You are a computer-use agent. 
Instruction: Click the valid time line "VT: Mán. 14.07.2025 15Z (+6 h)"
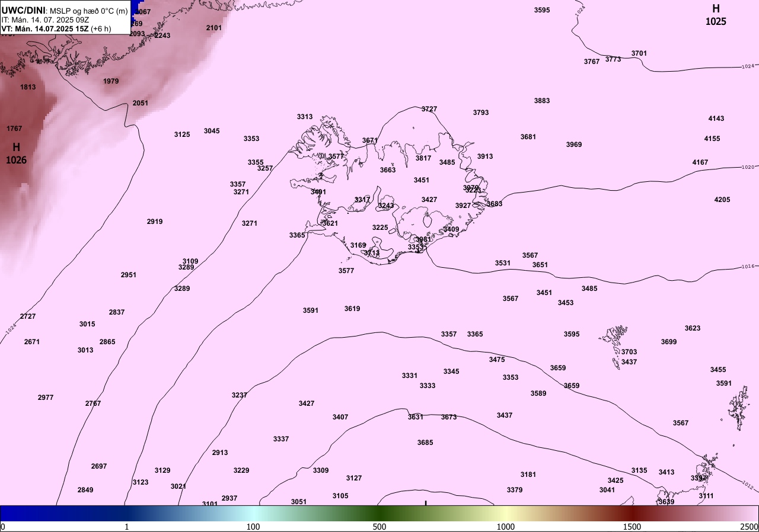click(56, 28)
